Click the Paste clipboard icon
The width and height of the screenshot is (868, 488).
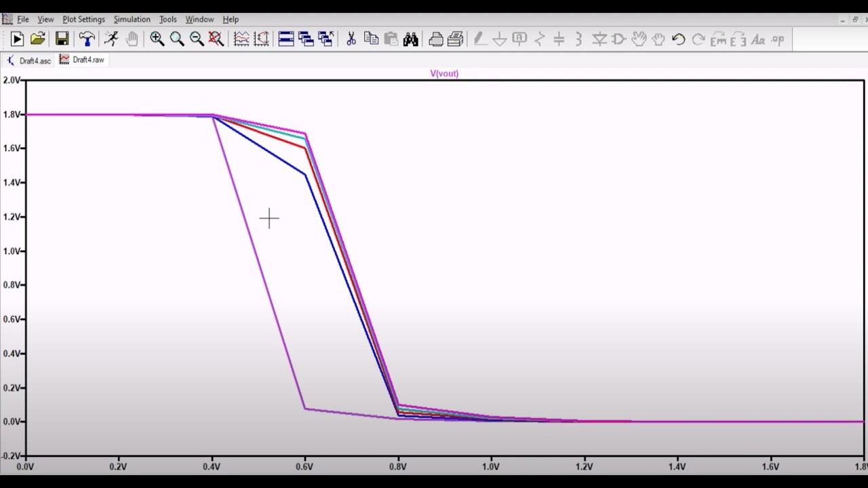tap(391, 39)
